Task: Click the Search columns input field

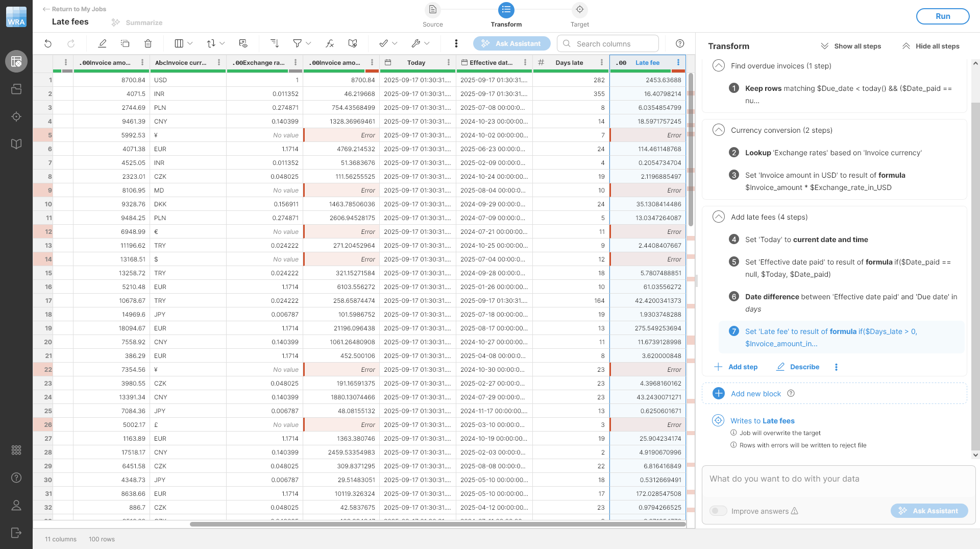Action: [x=612, y=44]
